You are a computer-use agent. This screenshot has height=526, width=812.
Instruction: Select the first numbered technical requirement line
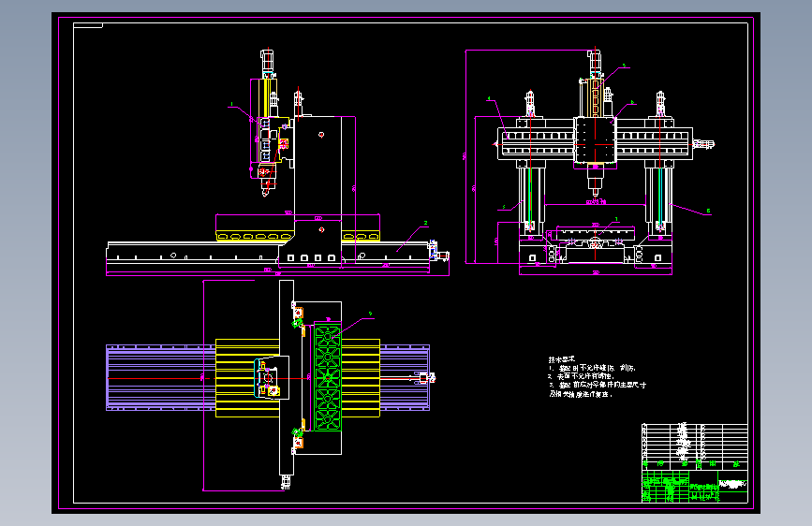592,368
